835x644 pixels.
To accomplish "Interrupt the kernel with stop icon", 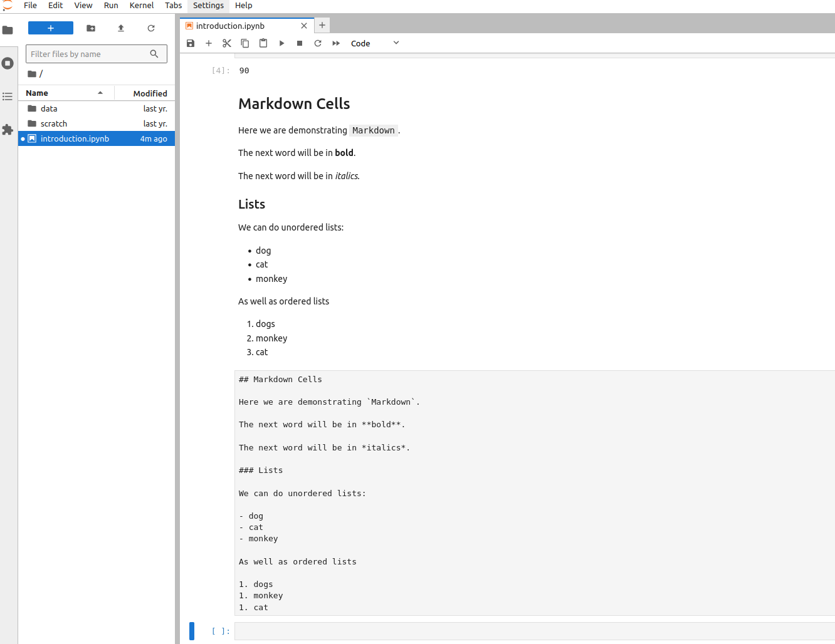I will tap(300, 43).
